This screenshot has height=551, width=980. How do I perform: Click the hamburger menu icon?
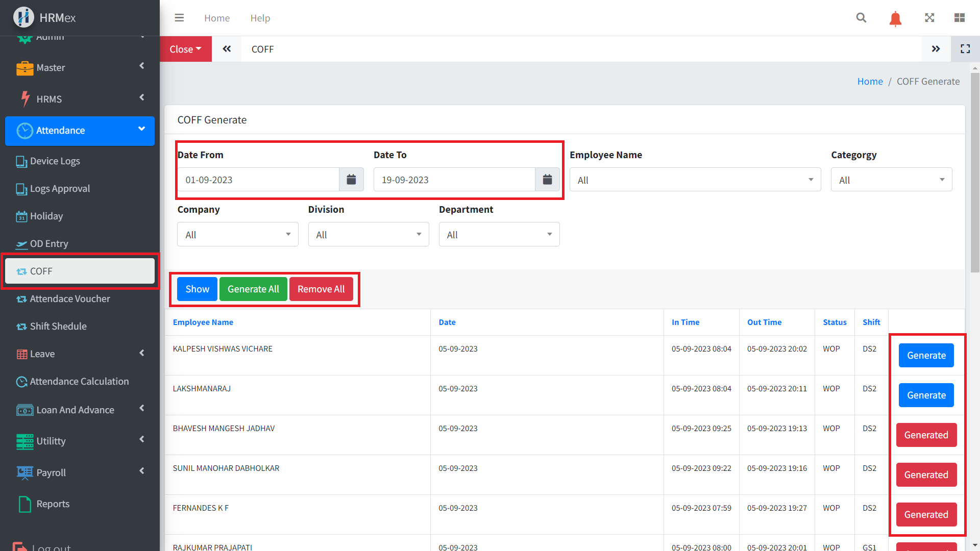coord(179,18)
